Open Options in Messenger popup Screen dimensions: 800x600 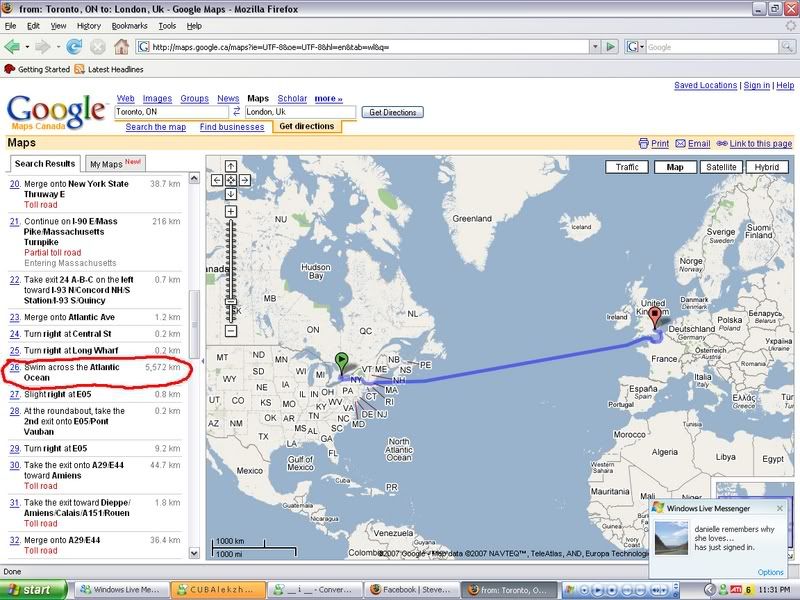coord(770,572)
